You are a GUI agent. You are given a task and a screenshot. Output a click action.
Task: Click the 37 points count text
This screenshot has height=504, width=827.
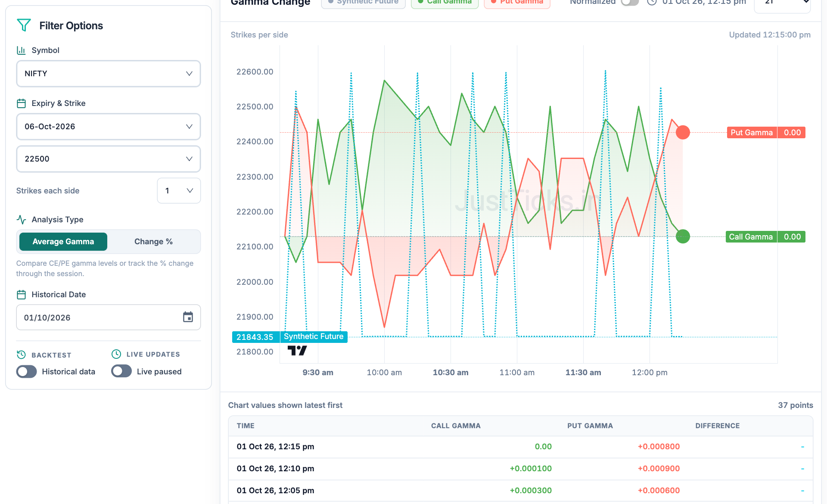click(x=796, y=405)
